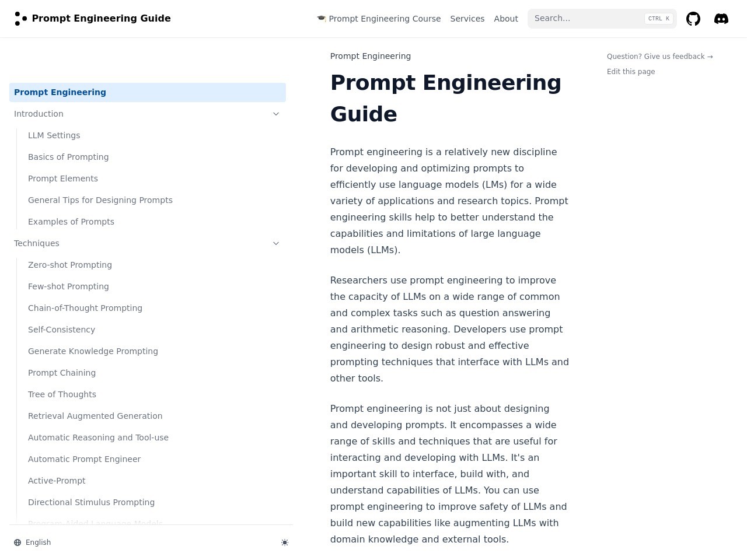Toggle light/dark theme sun icon
747x560 pixels.
coord(285,542)
